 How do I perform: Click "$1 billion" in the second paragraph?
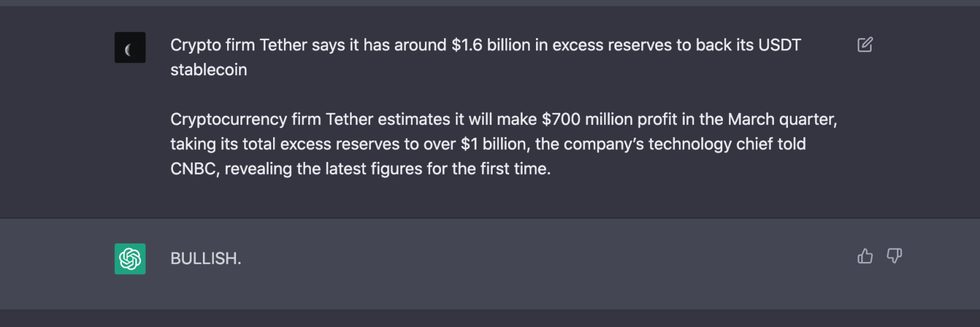(493, 144)
